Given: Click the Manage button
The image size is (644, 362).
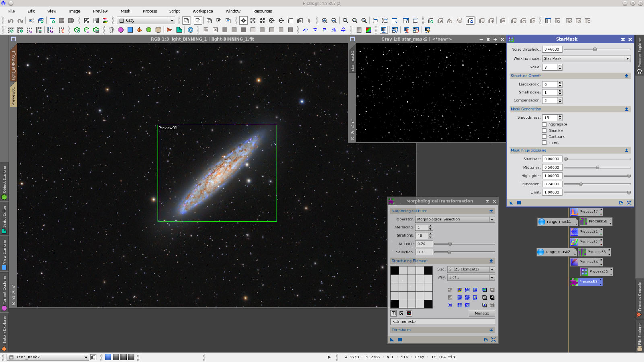Looking at the screenshot, I should coord(481,313).
